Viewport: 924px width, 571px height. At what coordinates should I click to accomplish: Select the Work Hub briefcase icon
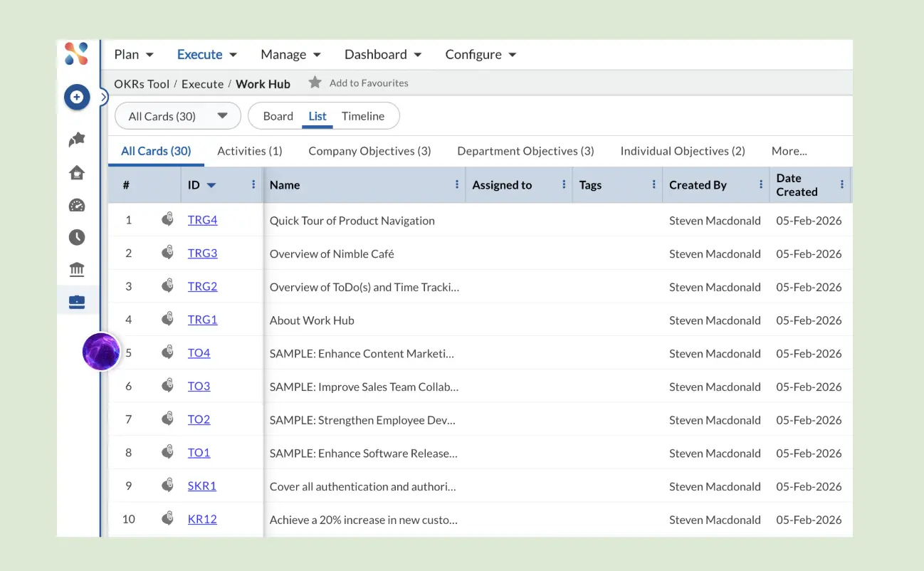pyautogui.click(x=76, y=300)
